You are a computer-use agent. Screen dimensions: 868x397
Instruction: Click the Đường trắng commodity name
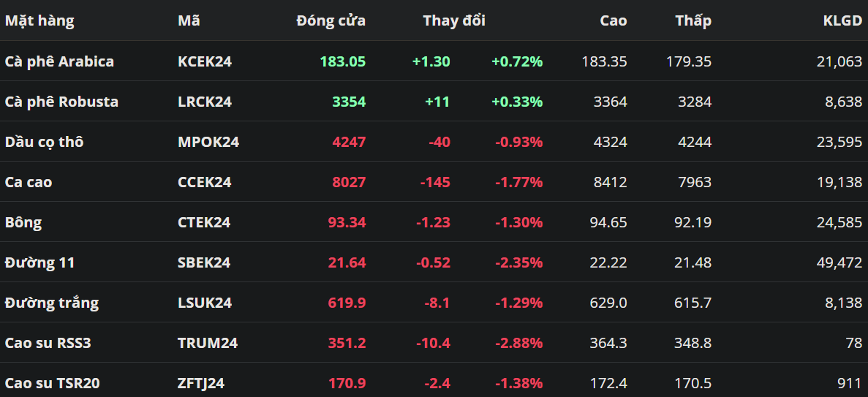51,303
